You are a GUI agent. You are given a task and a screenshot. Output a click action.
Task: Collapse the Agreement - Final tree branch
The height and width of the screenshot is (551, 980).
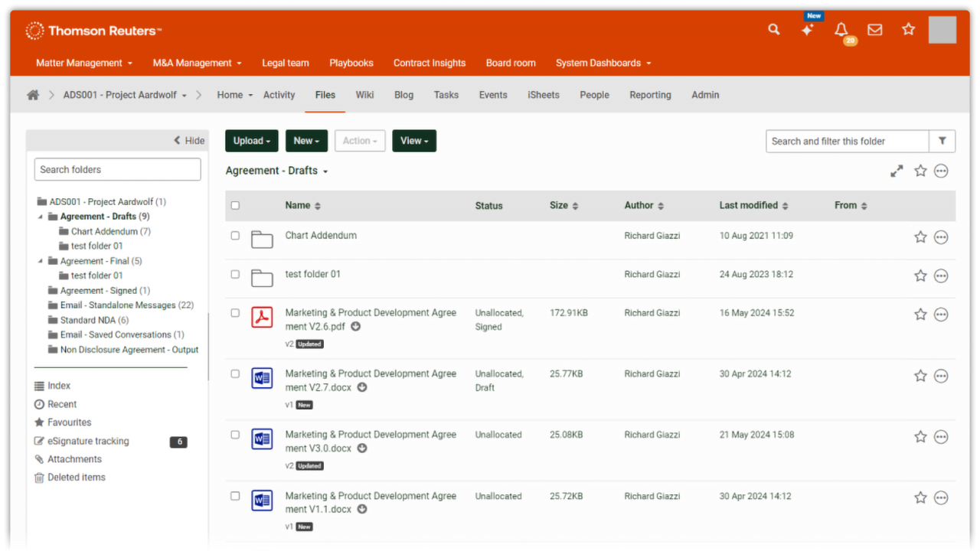click(x=41, y=260)
